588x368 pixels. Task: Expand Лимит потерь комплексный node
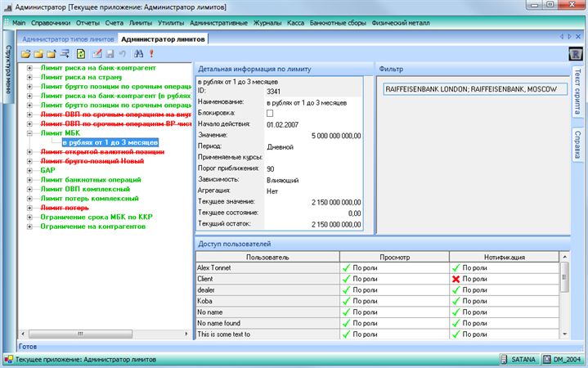coord(29,199)
